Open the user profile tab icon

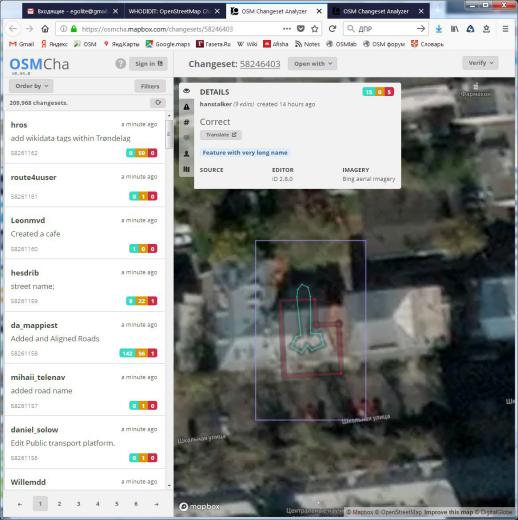pyautogui.click(x=186, y=154)
